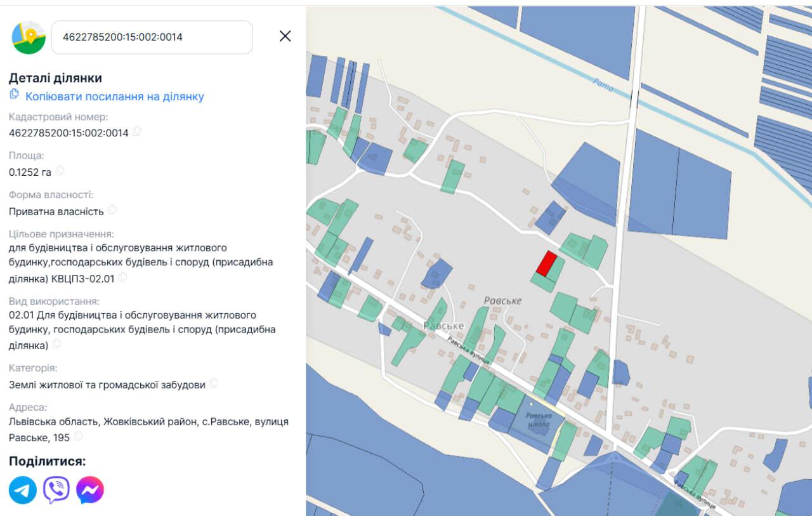The image size is (812, 516).
Task: Copy the land category value
Action: [214, 383]
